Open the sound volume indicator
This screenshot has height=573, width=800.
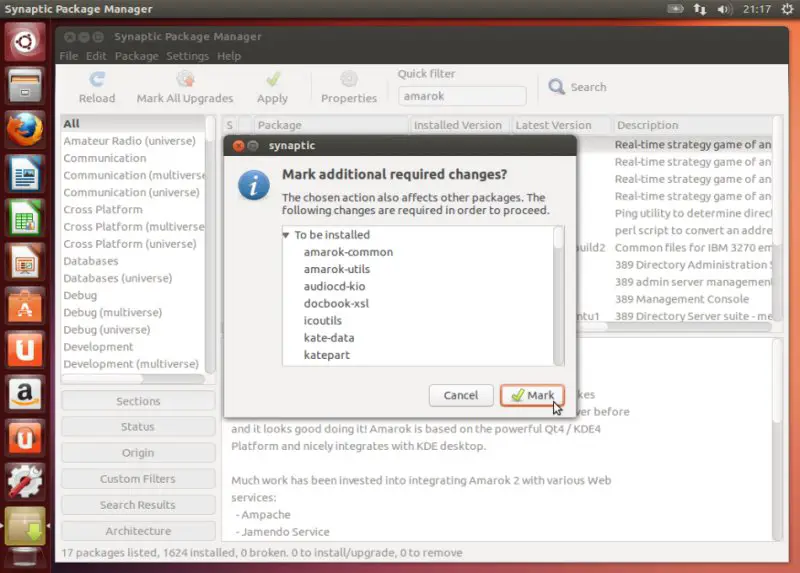pyautogui.click(x=724, y=9)
